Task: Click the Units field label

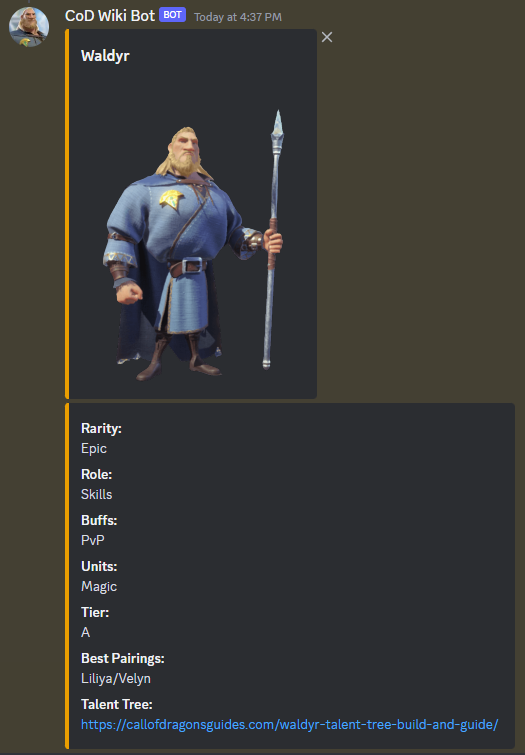Action: (x=99, y=566)
